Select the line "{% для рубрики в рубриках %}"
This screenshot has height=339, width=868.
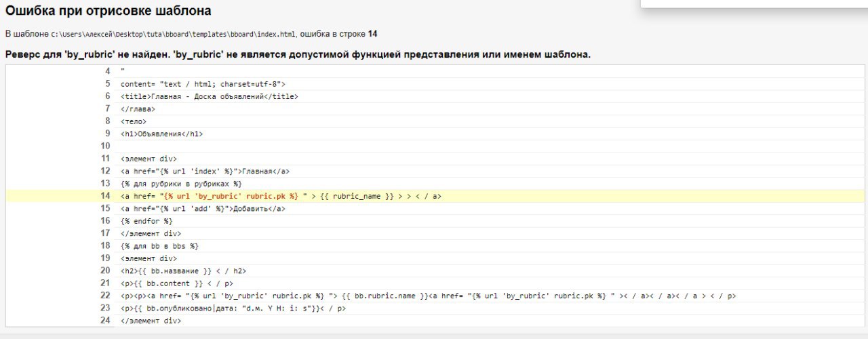point(181,183)
